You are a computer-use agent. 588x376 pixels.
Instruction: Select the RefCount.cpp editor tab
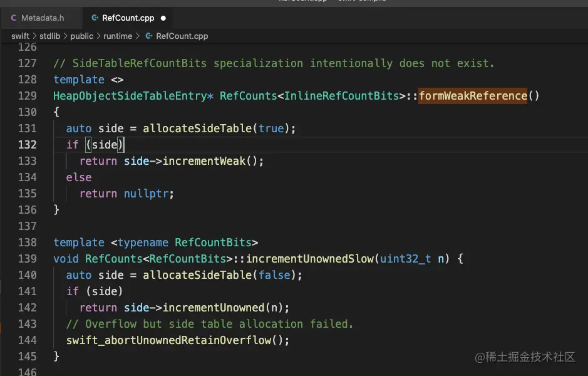pyautogui.click(x=128, y=18)
